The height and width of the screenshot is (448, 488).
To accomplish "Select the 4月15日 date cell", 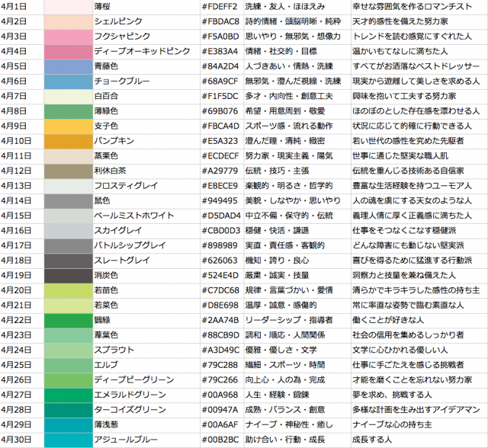I will pos(22,216).
